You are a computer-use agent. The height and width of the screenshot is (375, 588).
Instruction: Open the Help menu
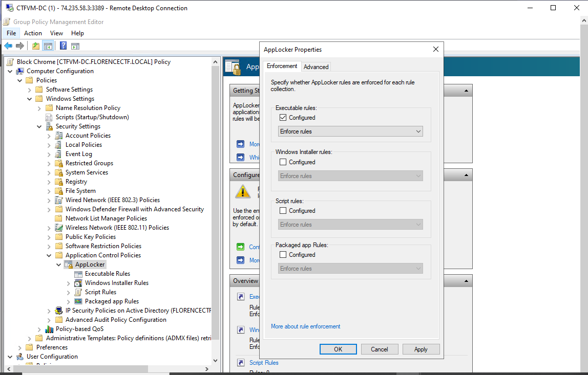coord(78,33)
